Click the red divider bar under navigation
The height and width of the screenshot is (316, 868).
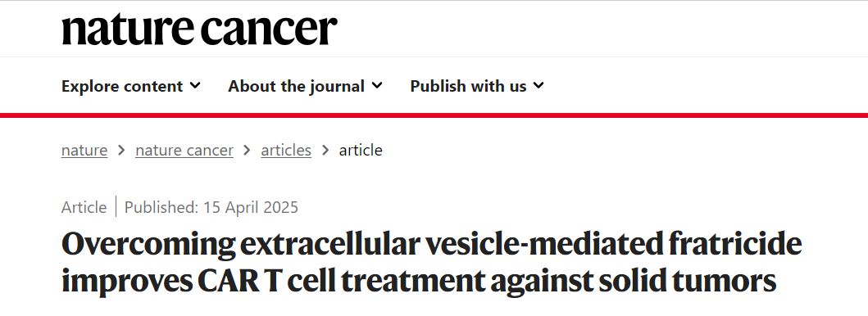(434, 115)
